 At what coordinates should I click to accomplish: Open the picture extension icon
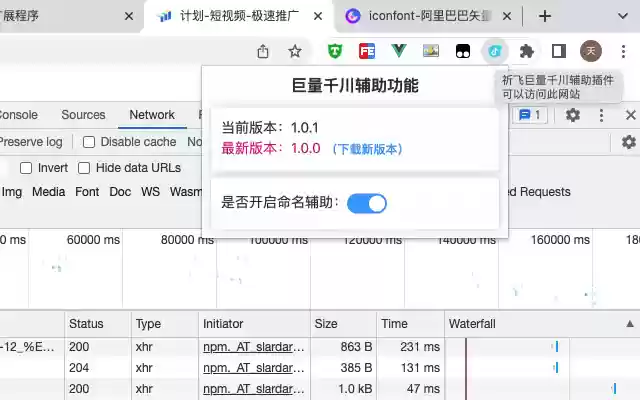[431, 51]
